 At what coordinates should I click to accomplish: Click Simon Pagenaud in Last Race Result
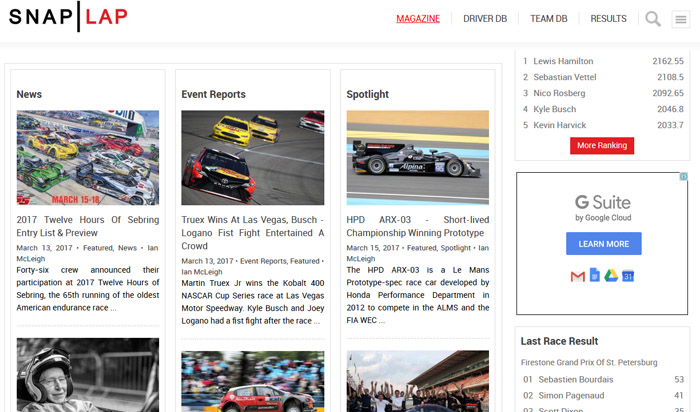point(571,395)
